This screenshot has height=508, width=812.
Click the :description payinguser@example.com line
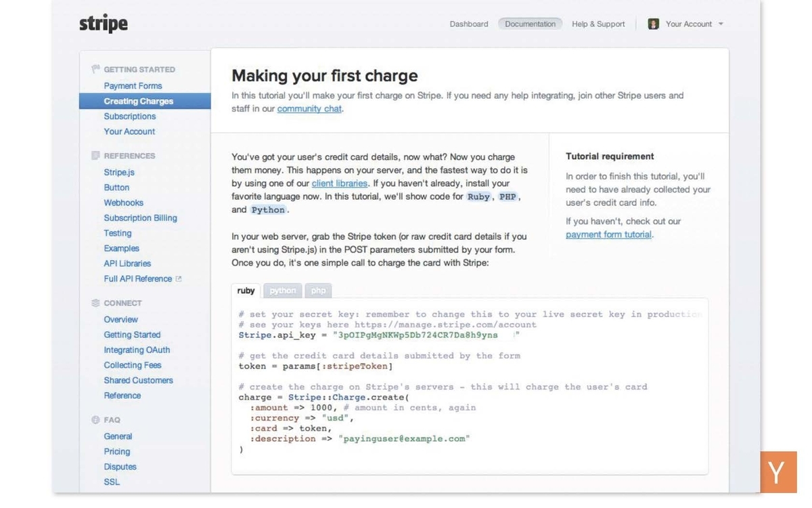tap(360, 439)
